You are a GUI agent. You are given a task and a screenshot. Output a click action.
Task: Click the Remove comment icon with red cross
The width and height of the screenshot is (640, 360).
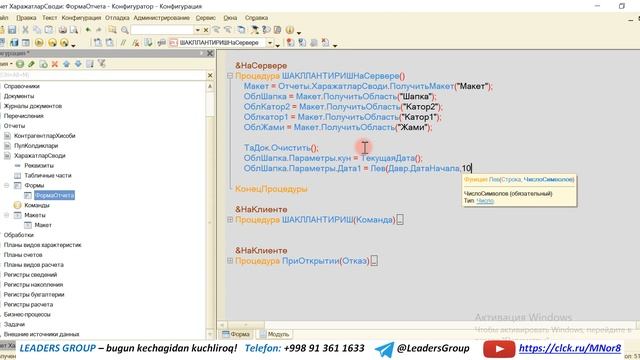pos(136,42)
